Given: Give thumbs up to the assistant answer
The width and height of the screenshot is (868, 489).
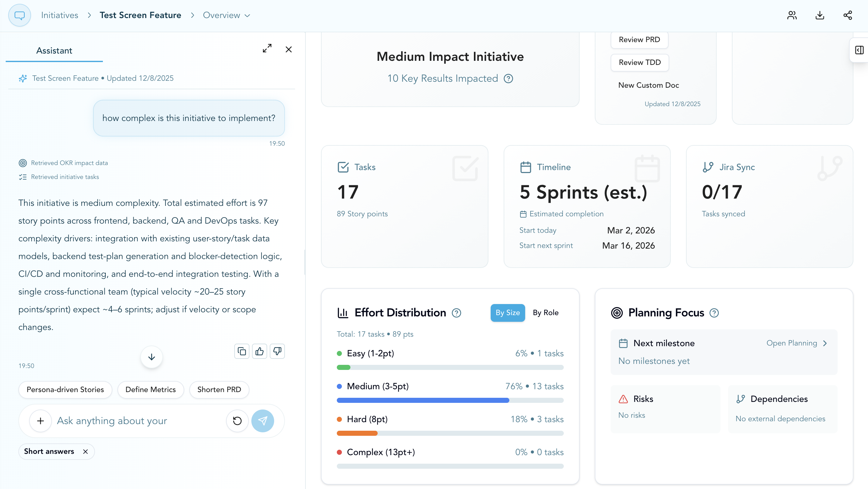Looking at the screenshot, I should [x=260, y=351].
